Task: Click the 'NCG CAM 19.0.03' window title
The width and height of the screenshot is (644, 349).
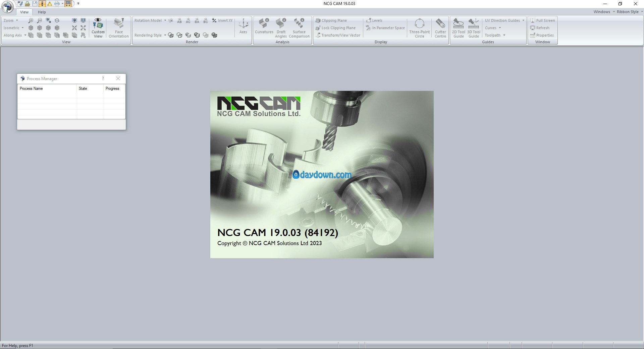Action: coord(339,4)
